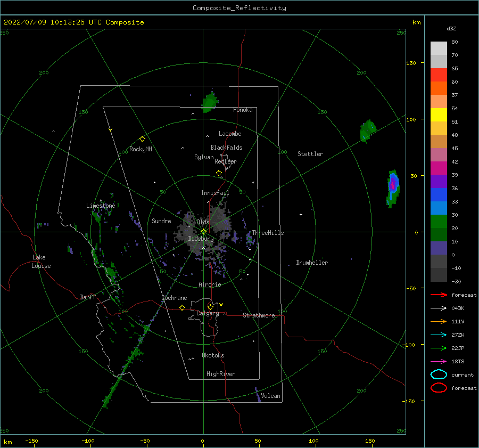
Task: Click the Vulcan label
Action: coord(270,396)
